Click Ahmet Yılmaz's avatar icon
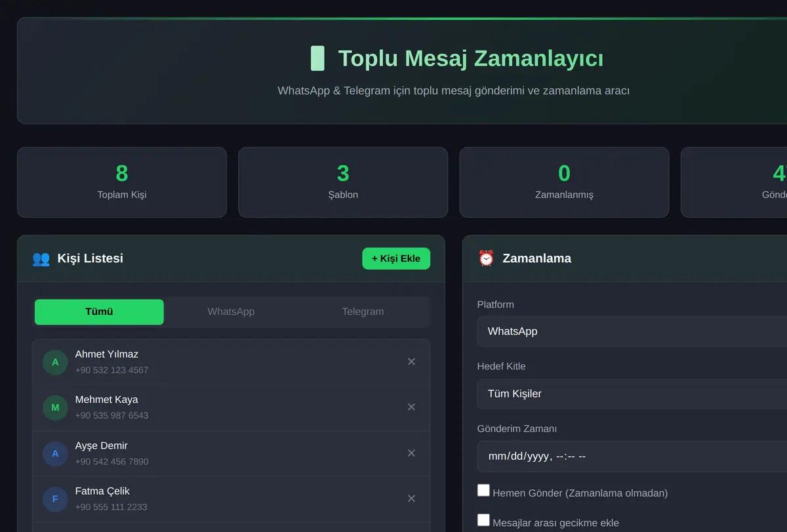Viewport: 787px width, 532px height. [x=55, y=362]
